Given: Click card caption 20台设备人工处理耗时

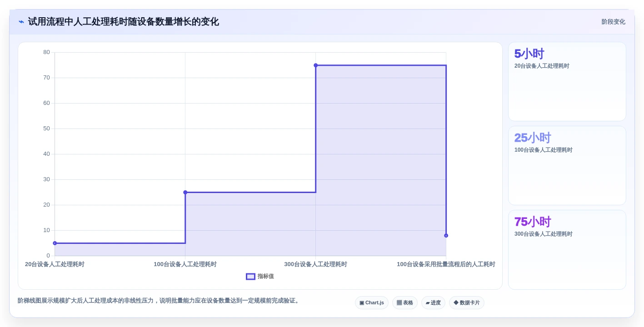Looking at the screenshot, I should pos(542,66).
